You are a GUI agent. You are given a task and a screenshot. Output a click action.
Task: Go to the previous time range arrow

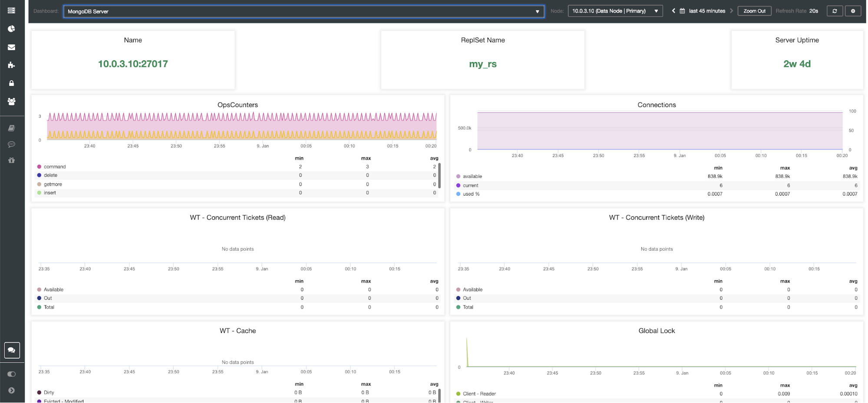pos(673,11)
